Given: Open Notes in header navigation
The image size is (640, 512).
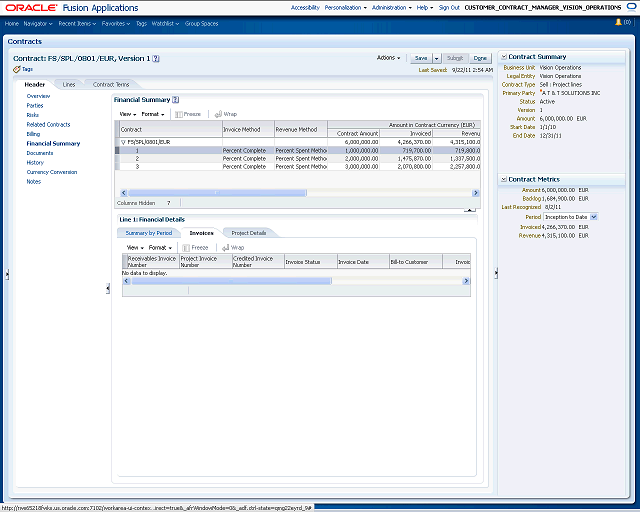Looking at the screenshot, I should (x=33, y=182).
